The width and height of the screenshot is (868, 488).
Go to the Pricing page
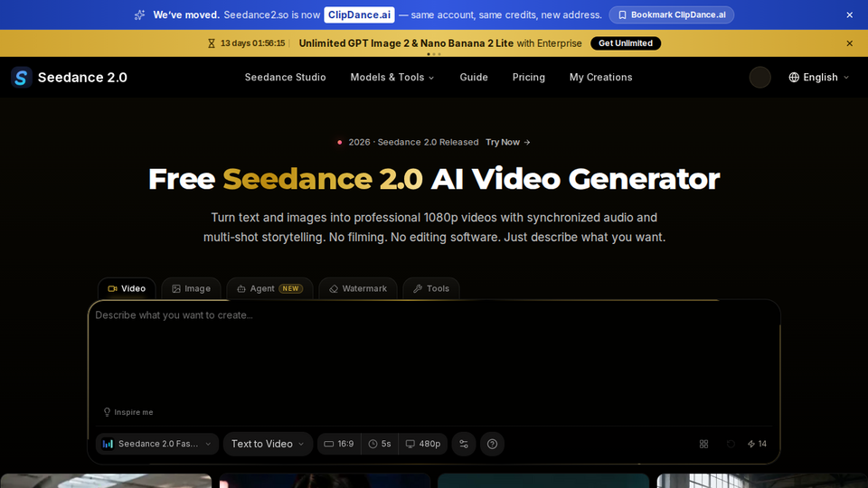tap(529, 78)
